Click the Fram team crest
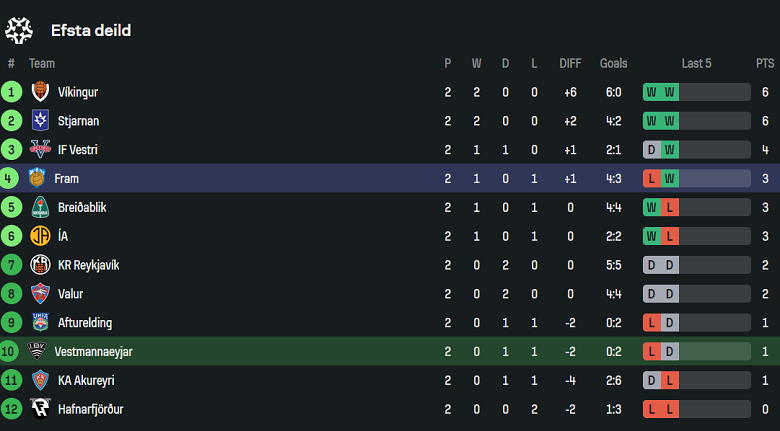This screenshot has width=780, height=431. pos(38,179)
